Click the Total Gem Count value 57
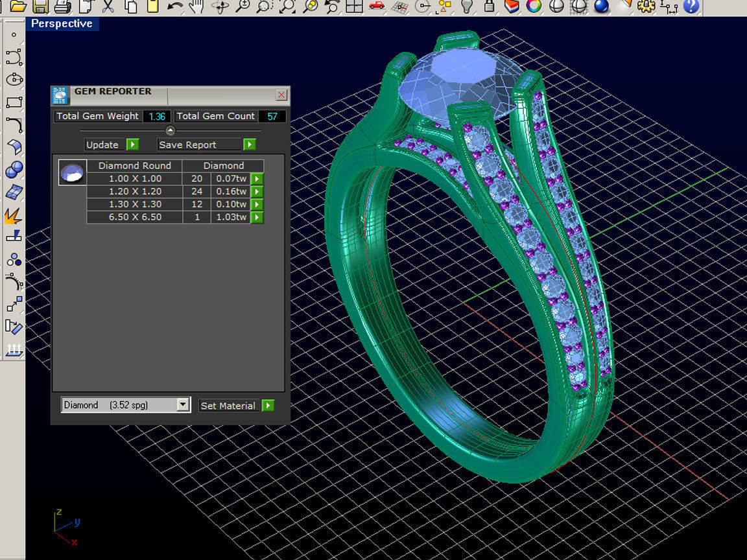Screen dimensions: 747x560 point(272,116)
